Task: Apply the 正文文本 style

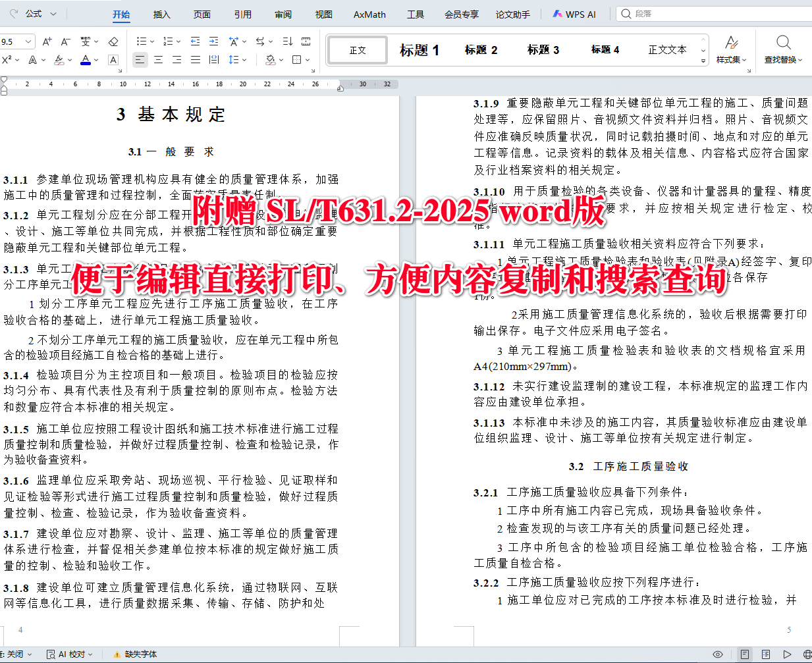Action: [x=667, y=50]
